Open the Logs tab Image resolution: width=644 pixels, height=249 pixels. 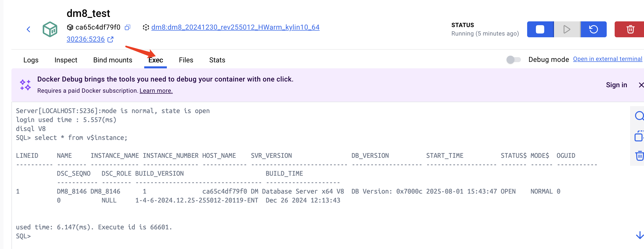[x=31, y=60]
